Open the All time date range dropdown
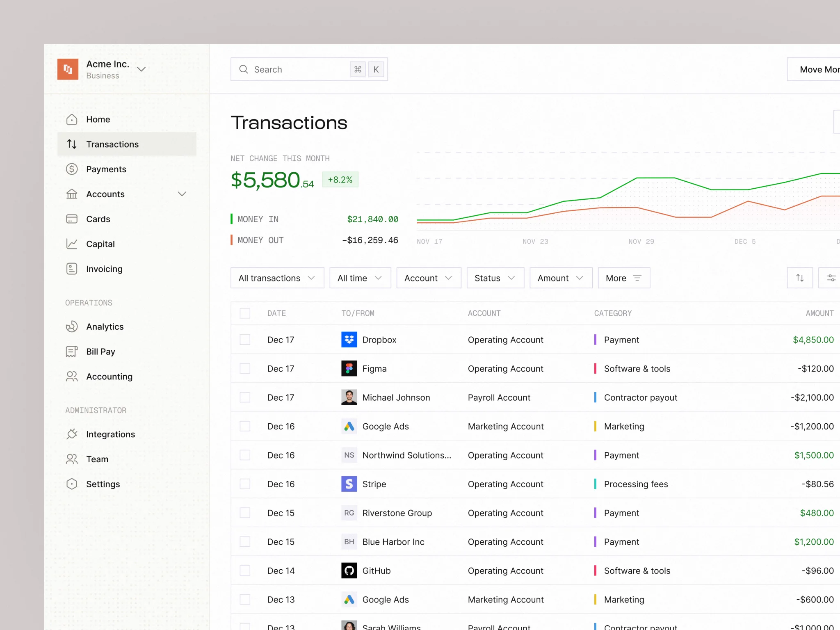This screenshot has width=840, height=630. point(360,278)
